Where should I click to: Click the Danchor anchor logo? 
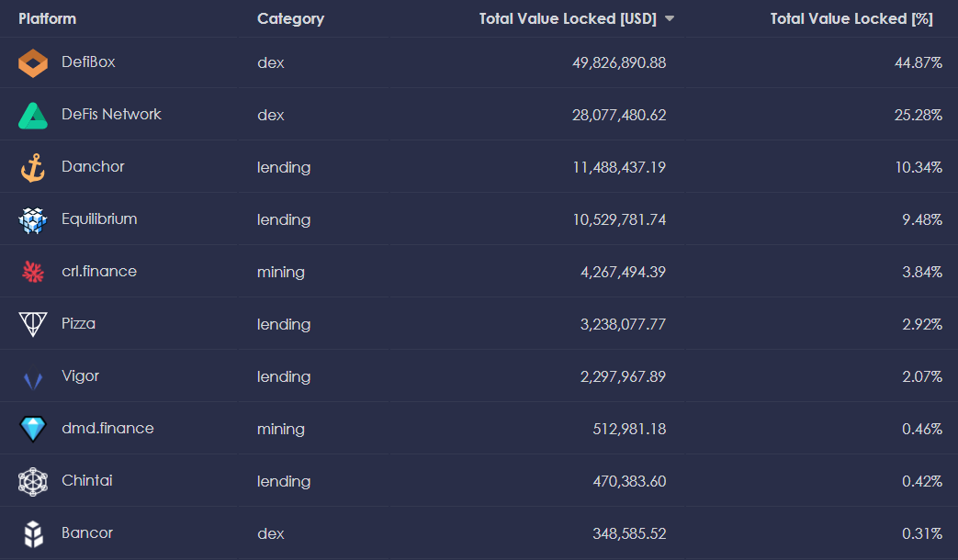click(33, 168)
